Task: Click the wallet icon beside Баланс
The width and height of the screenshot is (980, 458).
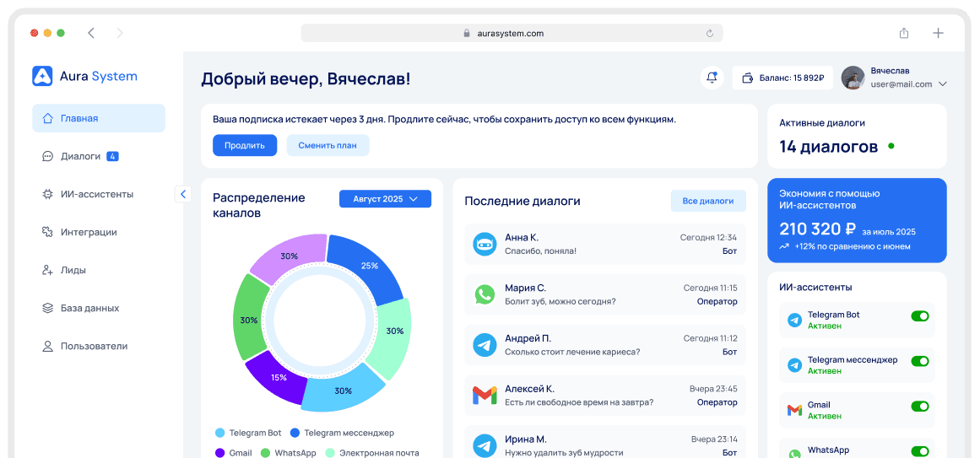Action: (747, 78)
